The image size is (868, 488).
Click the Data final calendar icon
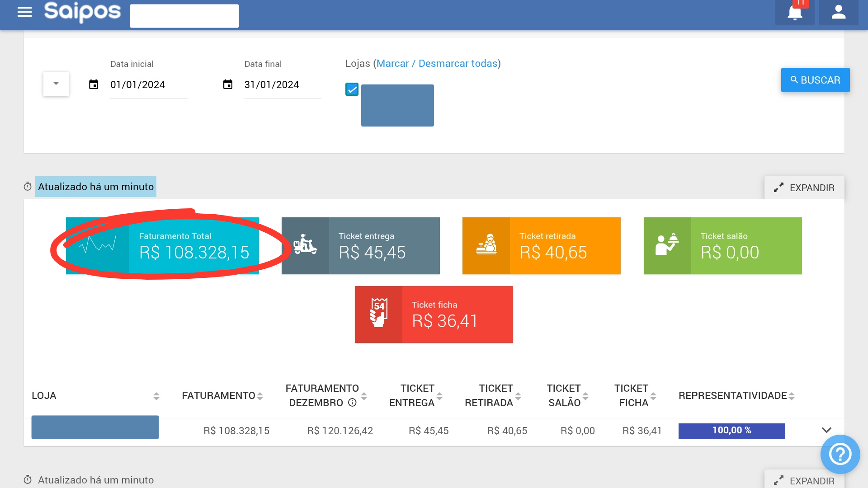click(x=228, y=84)
